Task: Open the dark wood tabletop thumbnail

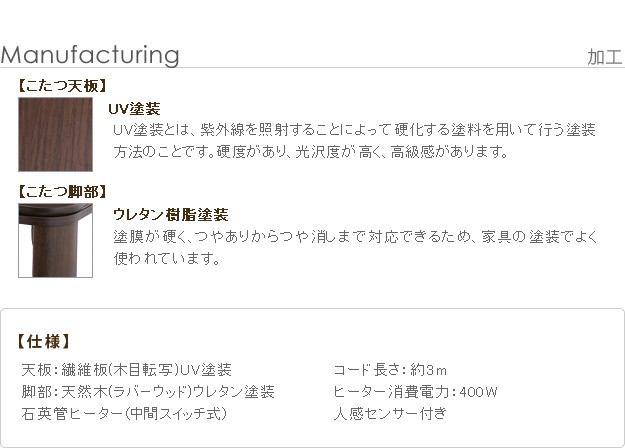Action: click(x=55, y=135)
